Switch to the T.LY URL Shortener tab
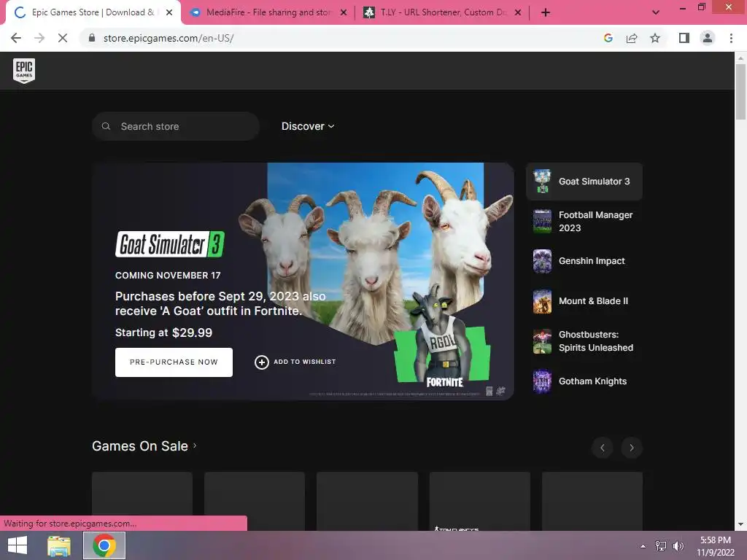747x560 pixels. click(443, 12)
